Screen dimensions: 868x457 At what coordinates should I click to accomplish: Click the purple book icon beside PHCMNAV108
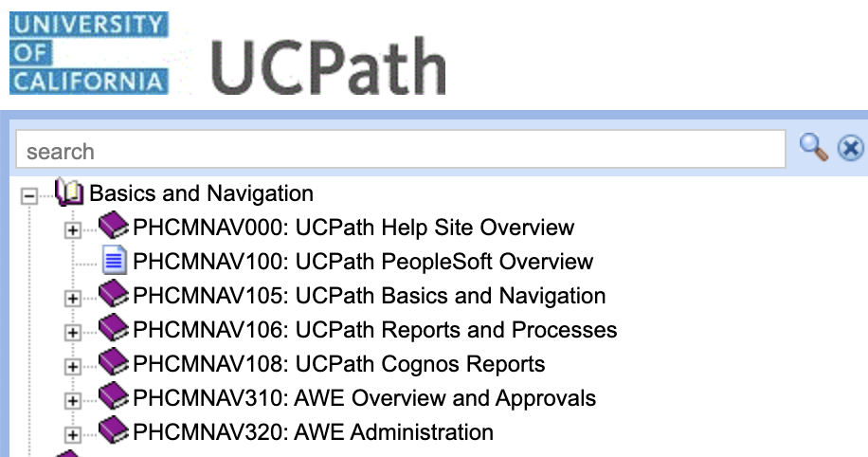point(114,362)
